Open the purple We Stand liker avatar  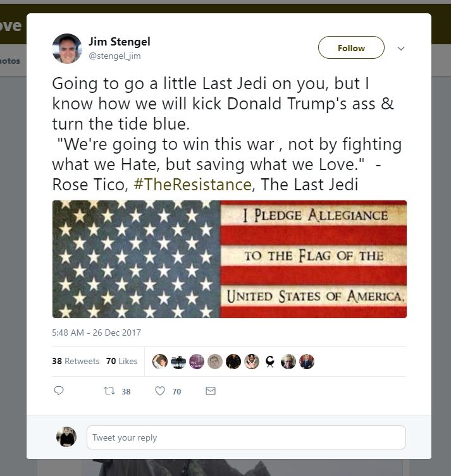(197, 362)
